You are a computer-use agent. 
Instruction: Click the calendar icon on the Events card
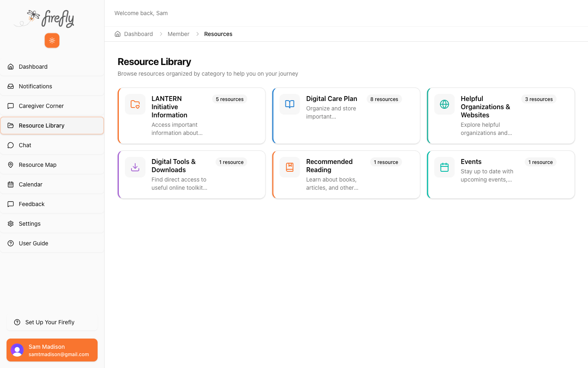pos(444,167)
